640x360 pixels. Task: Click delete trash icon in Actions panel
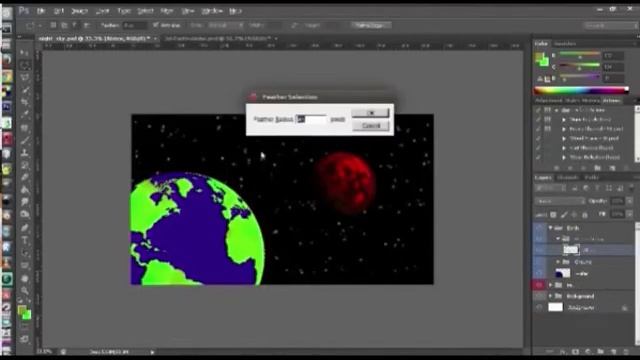(626, 168)
